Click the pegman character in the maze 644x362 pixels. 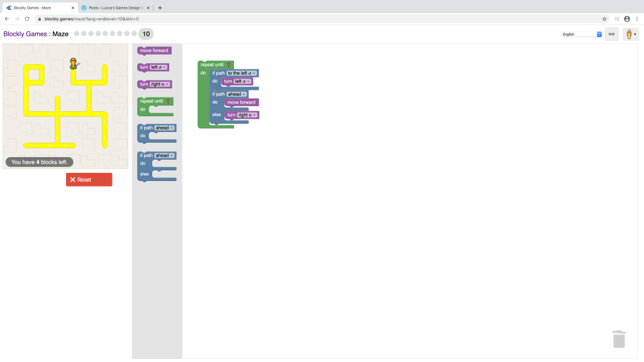(x=74, y=63)
